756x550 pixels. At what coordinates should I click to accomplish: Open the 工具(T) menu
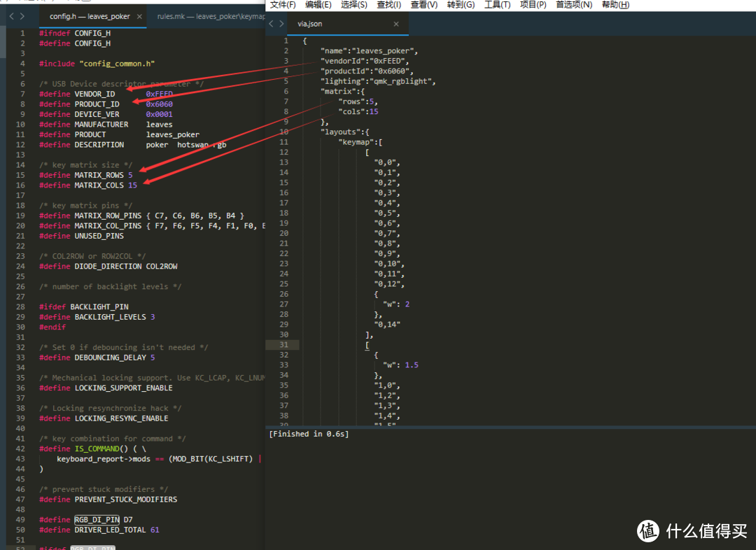point(497,5)
